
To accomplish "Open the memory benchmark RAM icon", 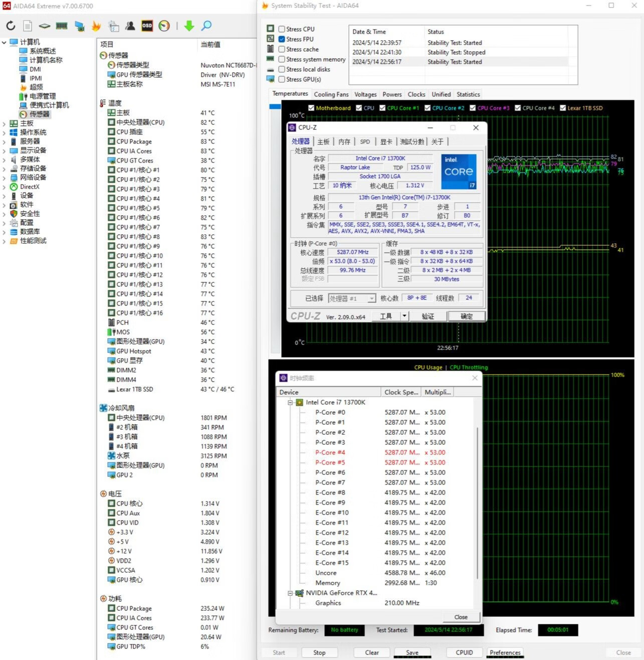I will pyautogui.click(x=62, y=26).
